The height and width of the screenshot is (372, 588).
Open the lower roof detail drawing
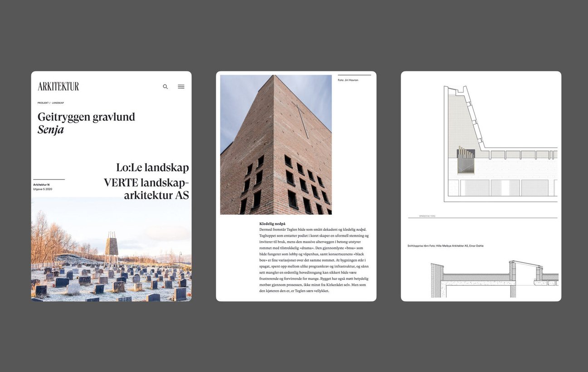pos(494,279)
